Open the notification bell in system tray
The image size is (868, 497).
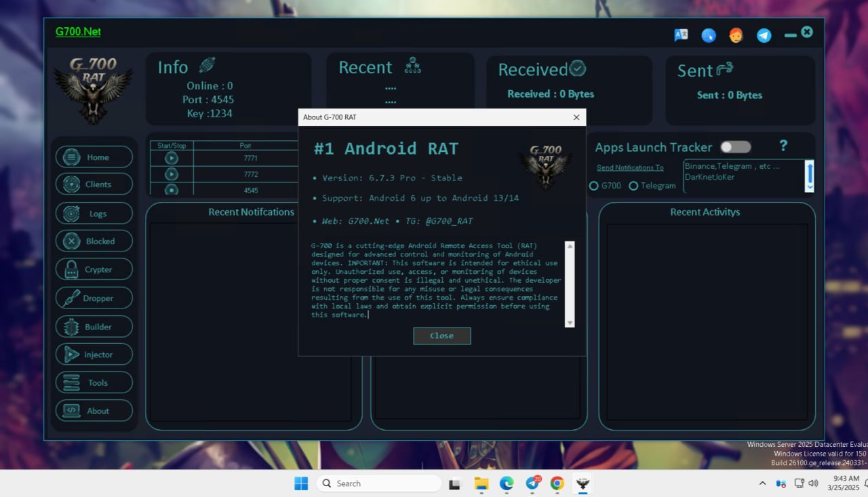click(x=865, y=483)
